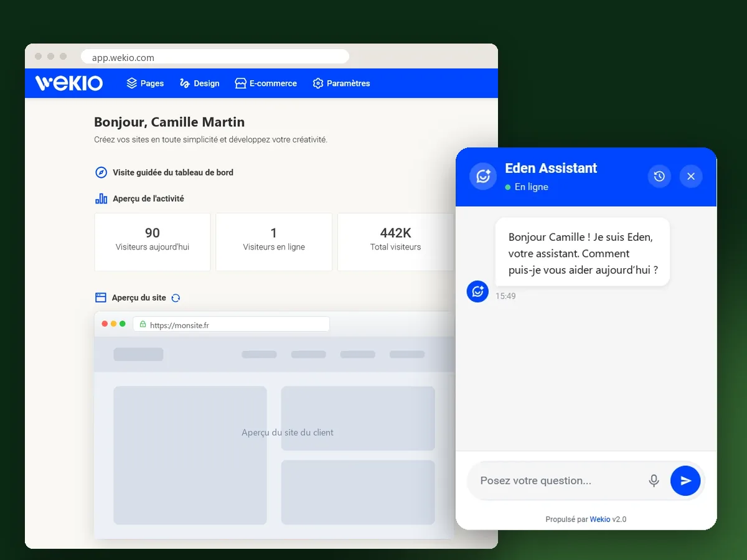
Task: Click the Eden avatar beside the message
Action: pos(477,291)
